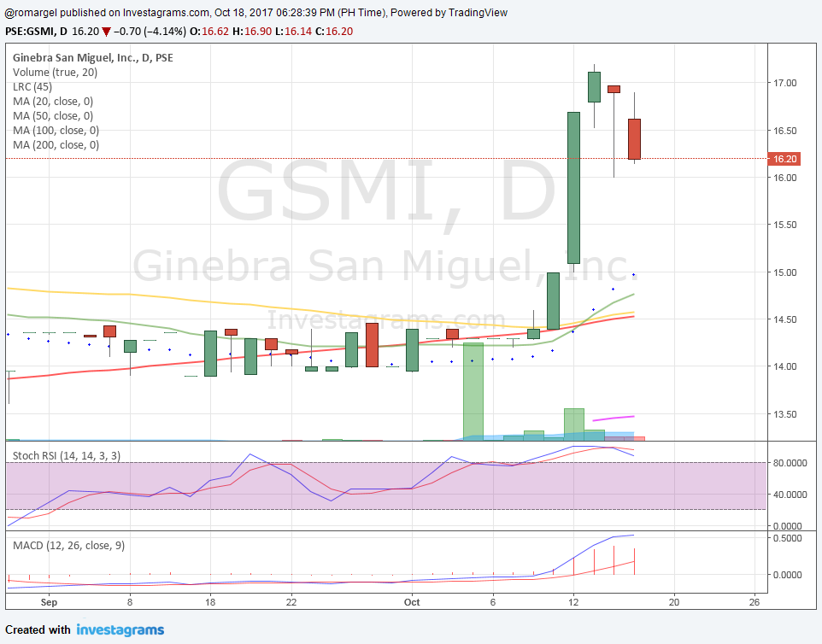Select the Volume (true, 20) indicator label
The width and height of the screenshot is (822, 644).
[x=55, y=73]
